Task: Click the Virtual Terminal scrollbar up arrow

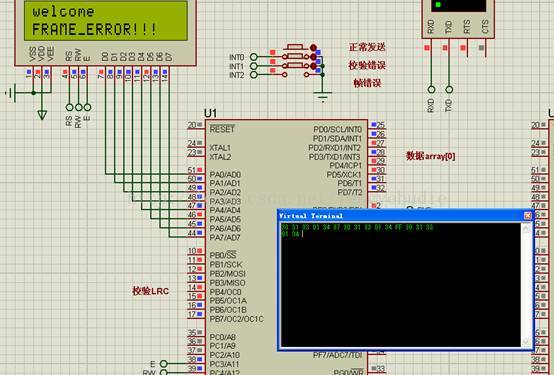Action: coord(525,228)
